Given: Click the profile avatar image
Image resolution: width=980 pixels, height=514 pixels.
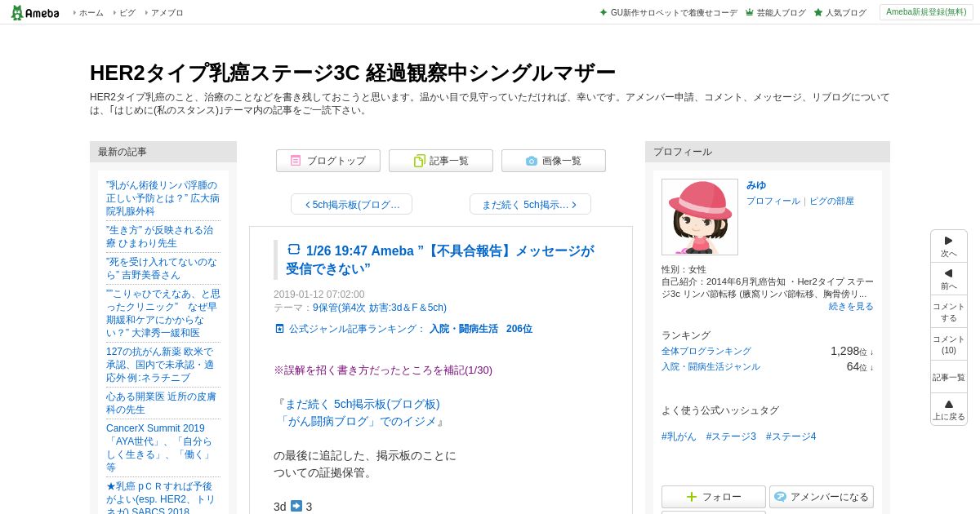Looking at the screenshot, I should 700,217.
